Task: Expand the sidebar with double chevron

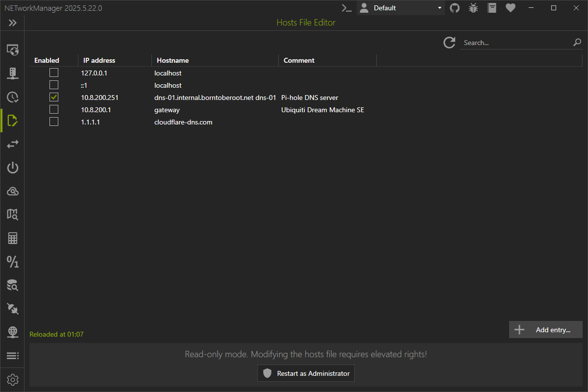Action: [x=13, y=23]
